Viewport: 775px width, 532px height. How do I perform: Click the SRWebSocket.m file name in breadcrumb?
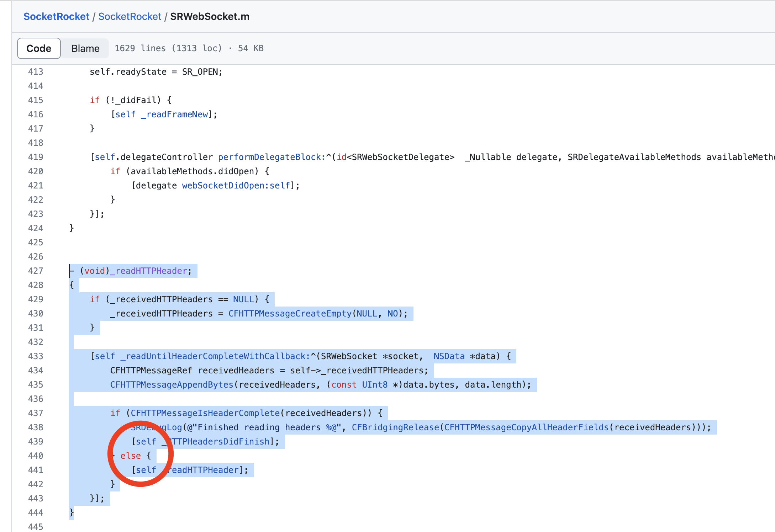pyautogui.click(x=209, y=16)
